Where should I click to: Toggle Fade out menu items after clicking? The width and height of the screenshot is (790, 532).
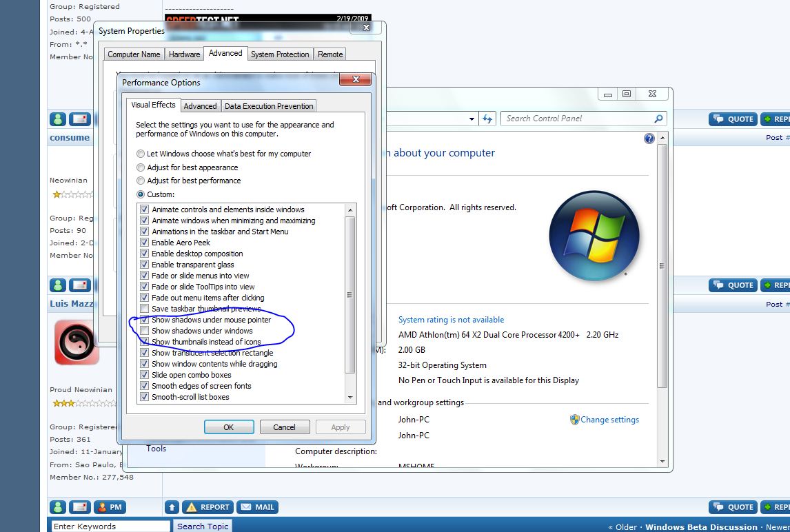[x=144, y=297]
